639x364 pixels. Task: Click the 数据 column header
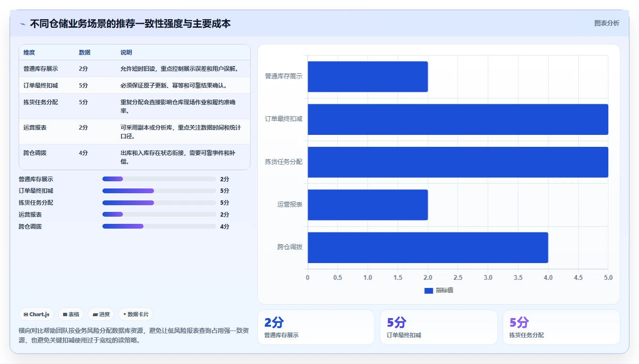[85, 52]
